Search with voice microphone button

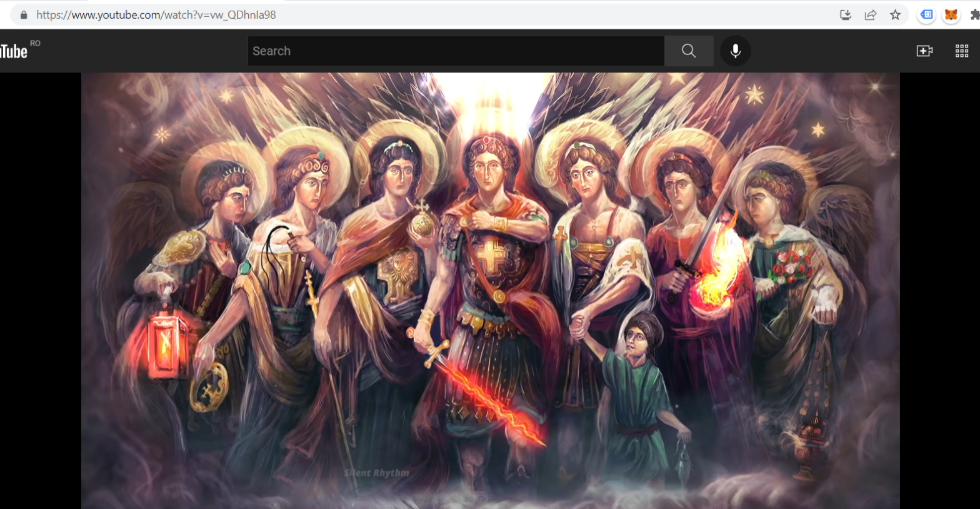coord(736,51)
